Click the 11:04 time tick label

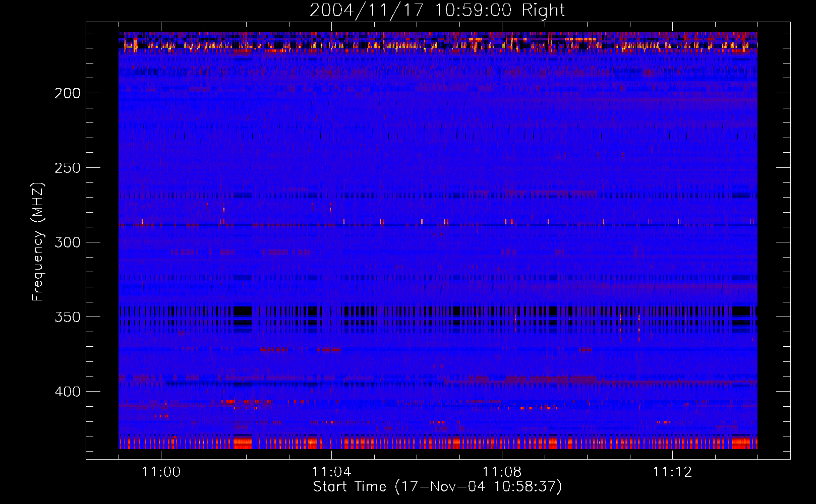tap(332, 472)
